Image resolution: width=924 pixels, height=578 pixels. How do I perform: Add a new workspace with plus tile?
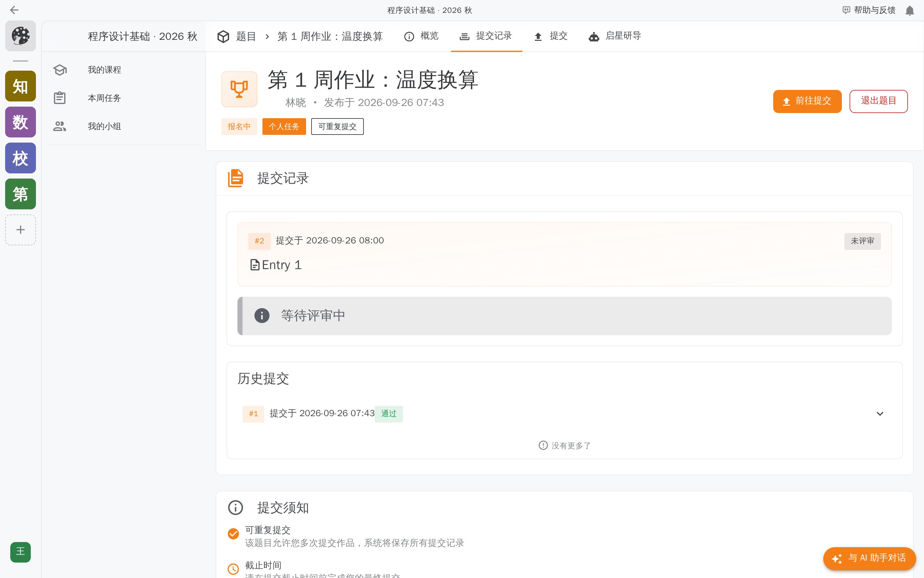point(21,230)
